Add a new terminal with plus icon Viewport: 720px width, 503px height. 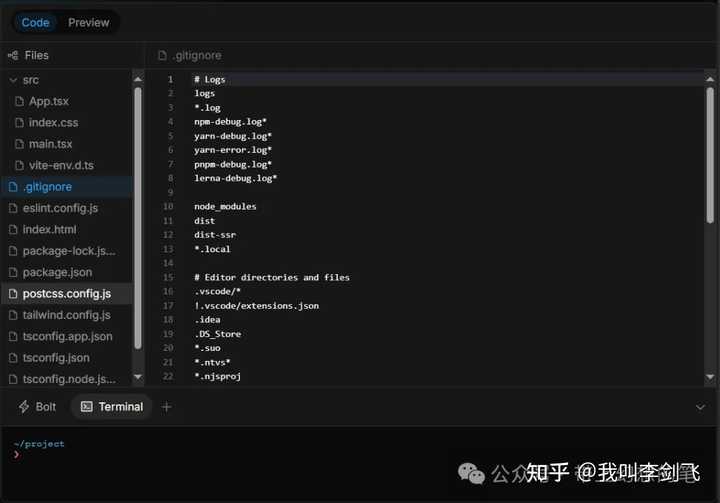[167, 407]
